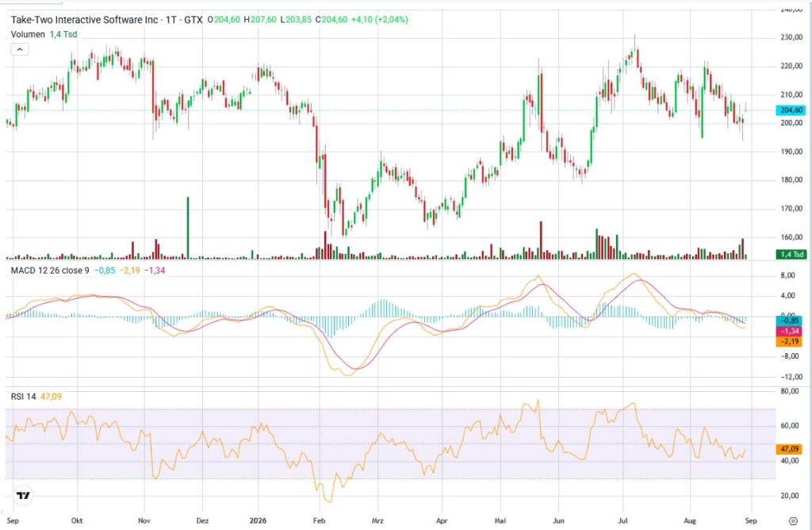Click the closing value C204,60 in the header

click(331, 20)
